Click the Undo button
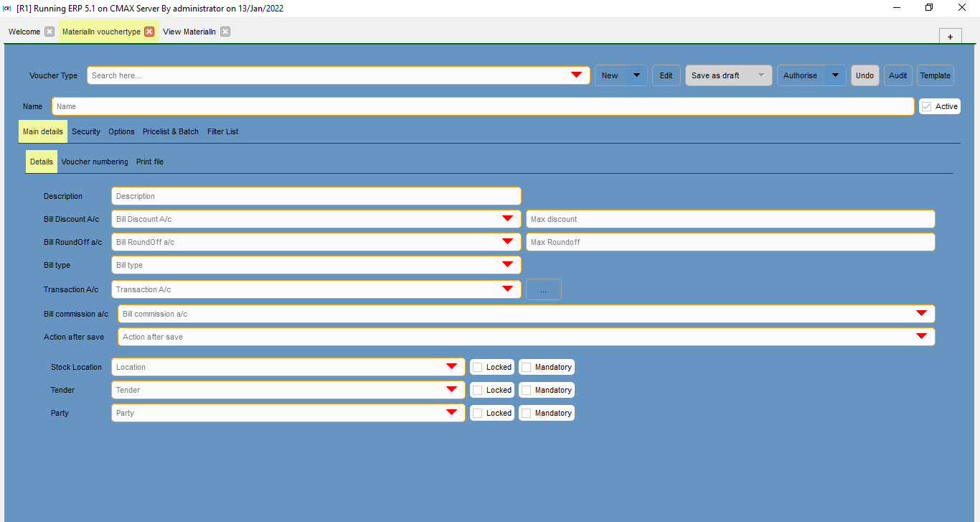The height and width of the screenshot is (522, 980). pyautogui.click(x=865, y=75)
